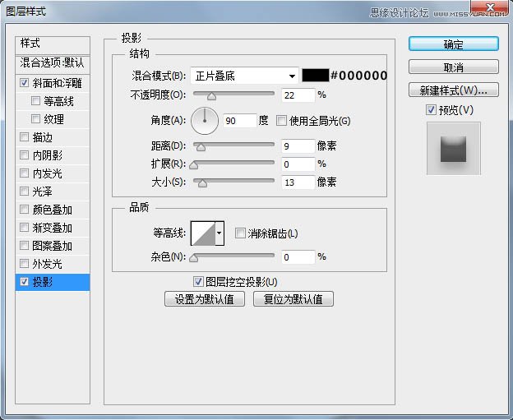Click the opacity value field showing 22

point(298,95)
